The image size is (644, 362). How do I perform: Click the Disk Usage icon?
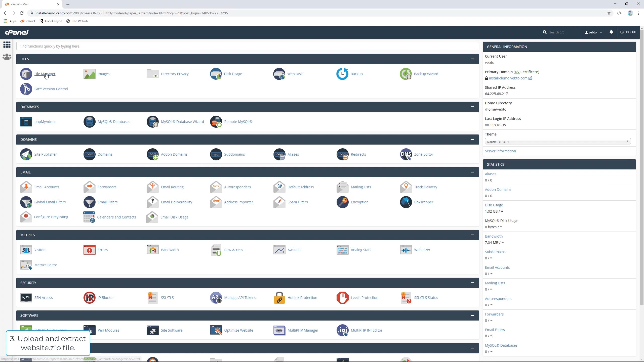pos(216,74)
